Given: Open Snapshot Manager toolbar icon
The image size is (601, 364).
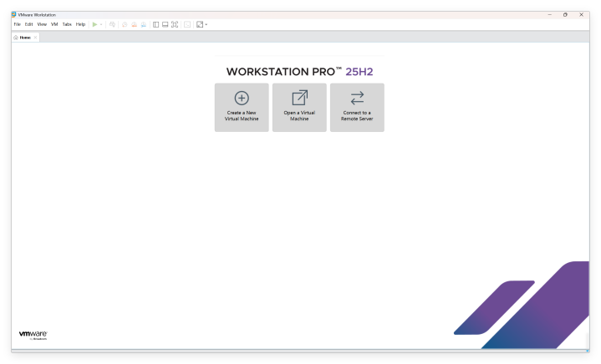Looking at the screenshot, I should [x=144, y=24].
